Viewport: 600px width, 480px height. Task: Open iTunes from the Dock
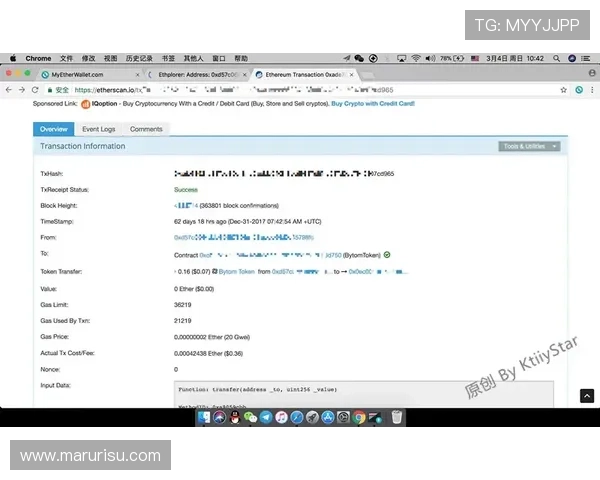(x=281, y=417)
